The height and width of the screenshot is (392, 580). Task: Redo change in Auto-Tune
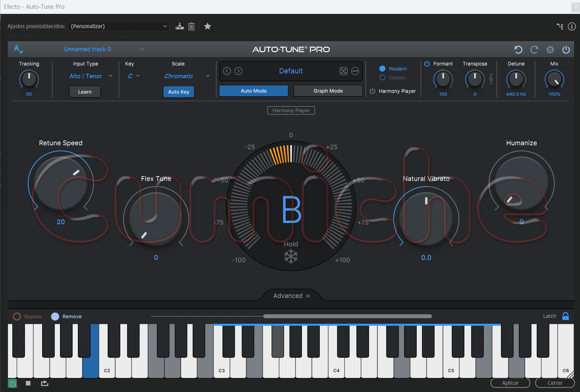pyautogui.click(x=534, y=50)
